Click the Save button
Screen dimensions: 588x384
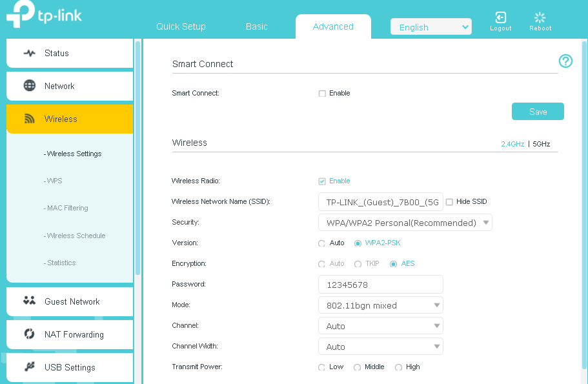coord(538,112)
